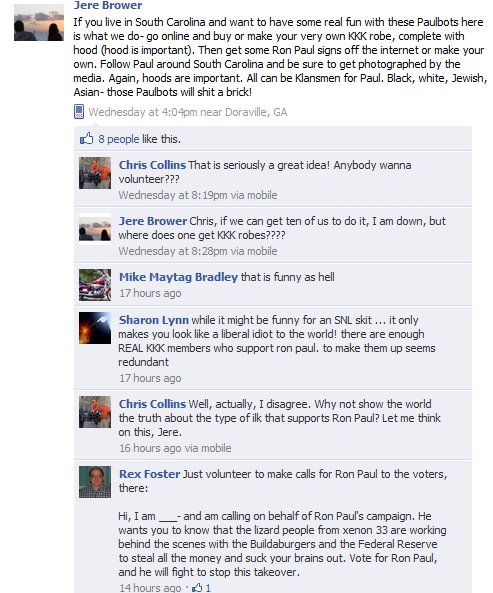Click the thumbs-up icon beside 8 people
Image resolution: width=493 pixels, height=593 pixels.
86,138
